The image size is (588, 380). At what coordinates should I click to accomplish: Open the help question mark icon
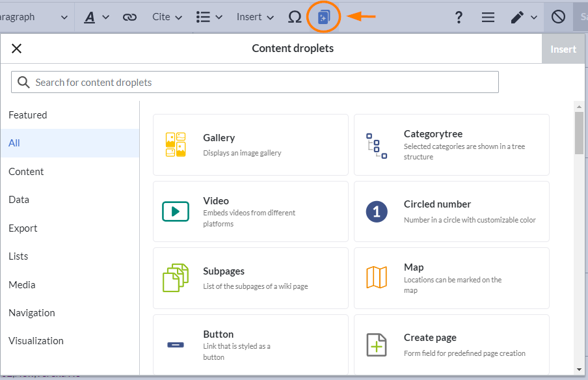pyautogui.click(x=459, y=17)
